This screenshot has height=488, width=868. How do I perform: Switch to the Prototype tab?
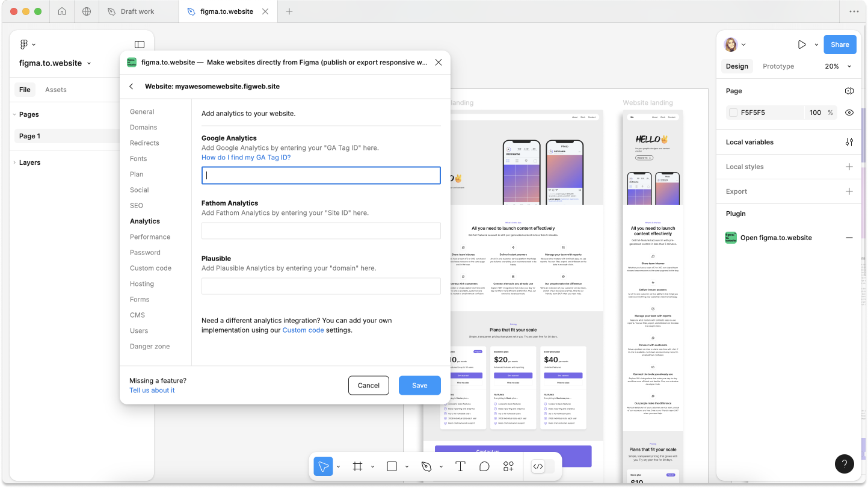[778, 66]
